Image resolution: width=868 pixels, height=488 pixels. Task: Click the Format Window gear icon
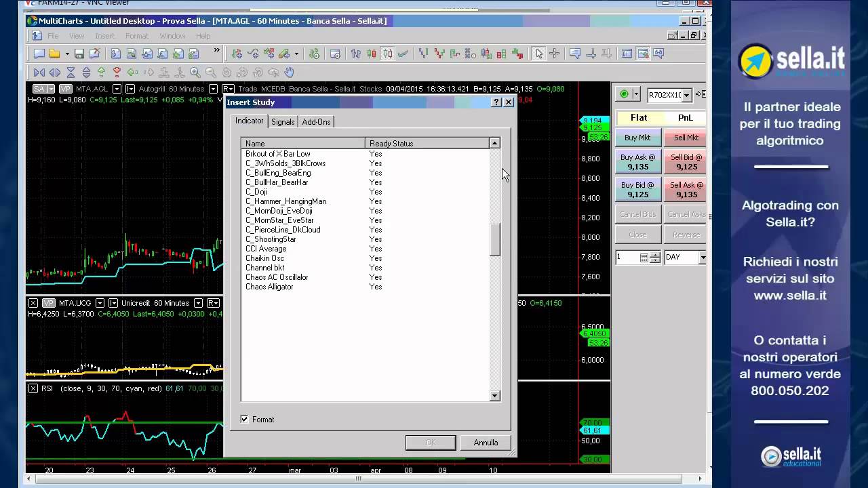click(335, 54)
